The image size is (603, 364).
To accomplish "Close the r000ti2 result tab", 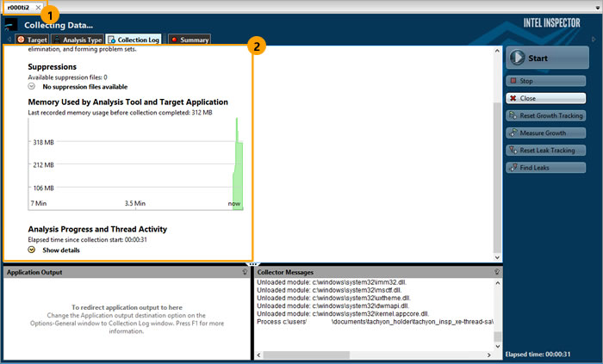I will point(38,7).
